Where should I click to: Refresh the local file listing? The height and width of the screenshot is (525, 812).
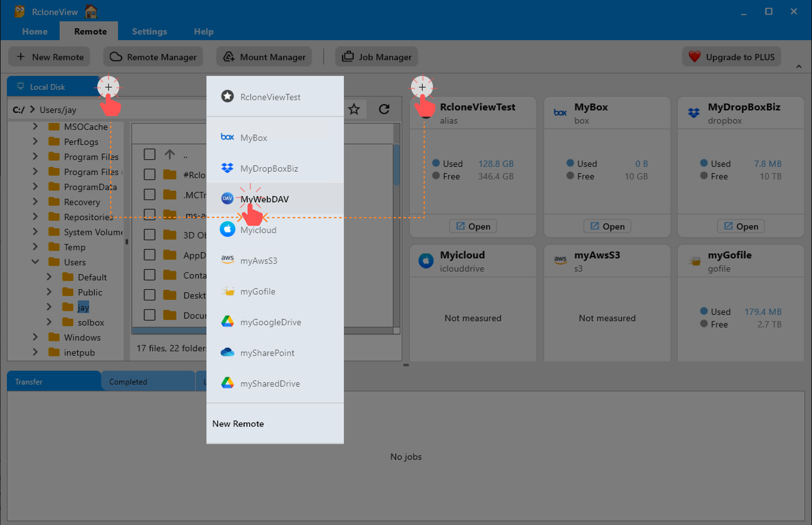[x=384, y=109]
